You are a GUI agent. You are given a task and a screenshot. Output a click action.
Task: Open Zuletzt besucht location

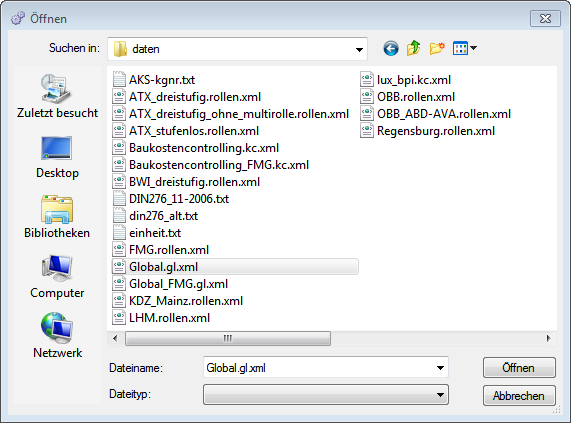point(57,96)
